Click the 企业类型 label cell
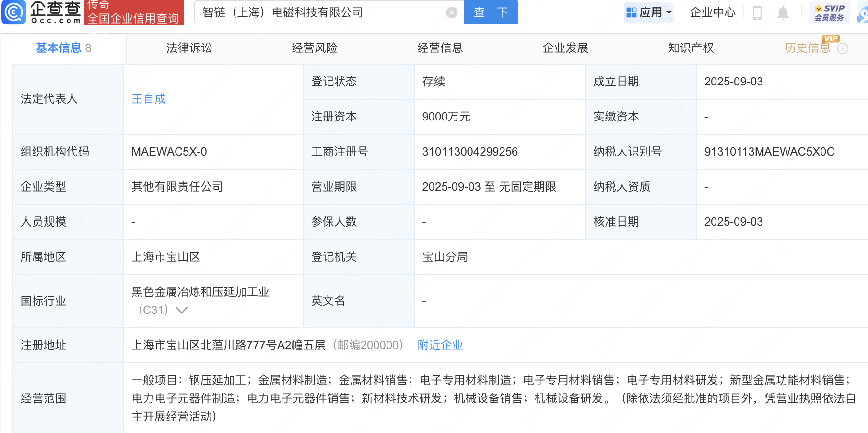The height and width of the screenshot is (433, 868). coord(68,187)
